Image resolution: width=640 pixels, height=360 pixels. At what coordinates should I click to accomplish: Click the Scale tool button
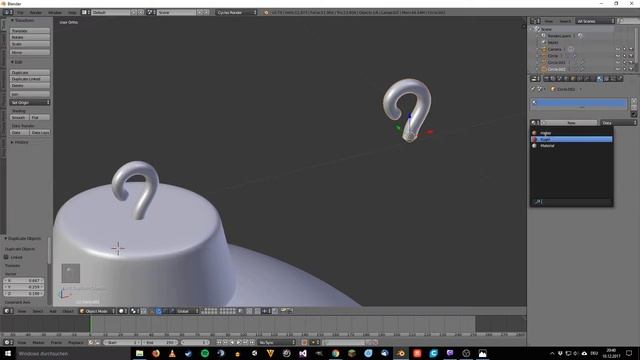[30, 44]
